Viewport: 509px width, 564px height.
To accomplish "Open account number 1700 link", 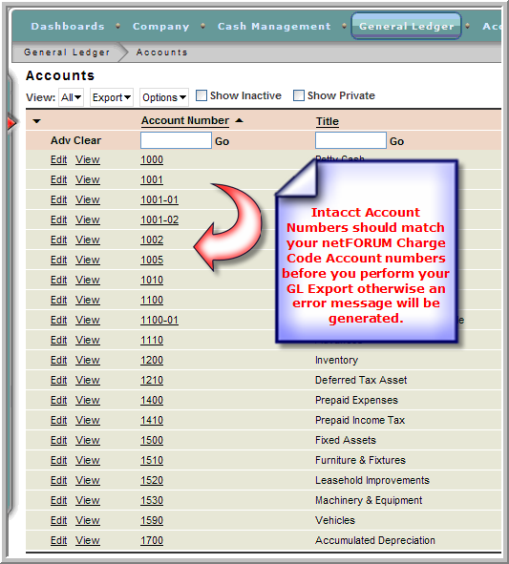I will 152,540.
